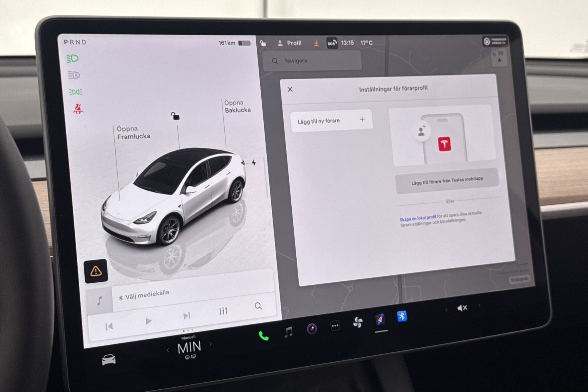Tap the charge port lightning bolt icon

coord(254,163)
